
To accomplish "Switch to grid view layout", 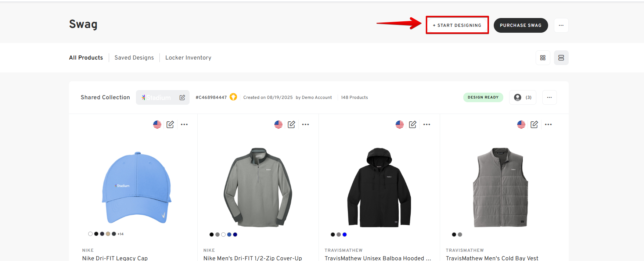I will pos(543,58).
